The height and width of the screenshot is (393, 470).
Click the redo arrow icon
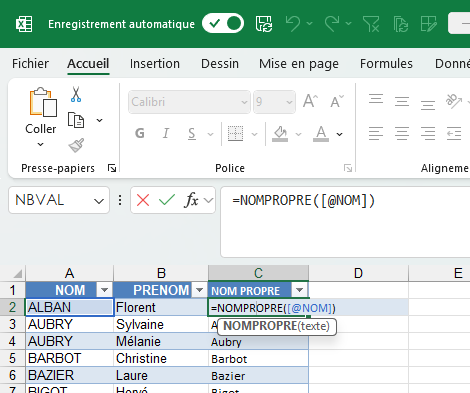pyautogui.click(x=332, y=24)
